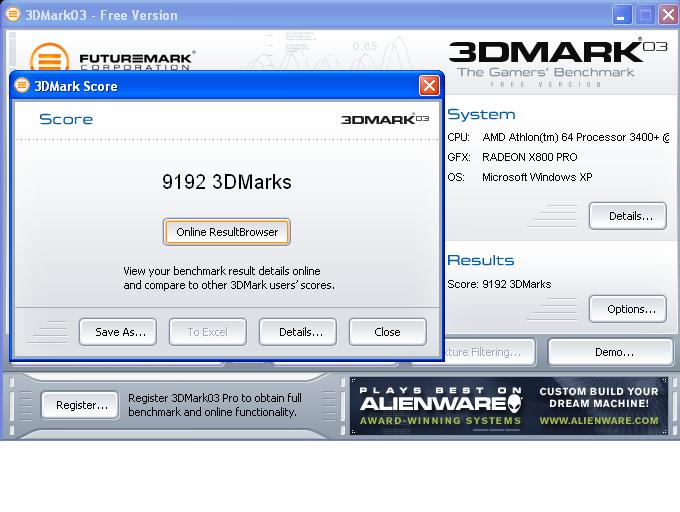Image resolution: width=680 pixels, height=512 pixels.
Task: Click the "View your benchmark result details online" text
Action: coord(222,271)
